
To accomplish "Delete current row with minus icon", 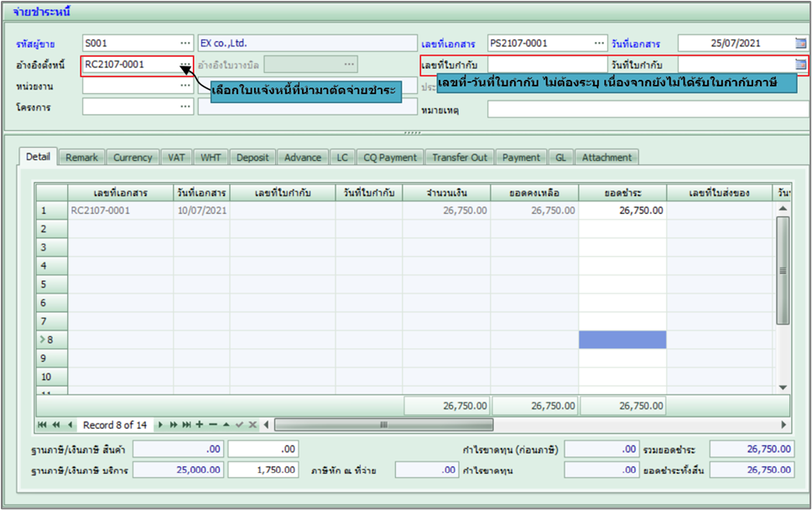I will (x=212, y=424).
